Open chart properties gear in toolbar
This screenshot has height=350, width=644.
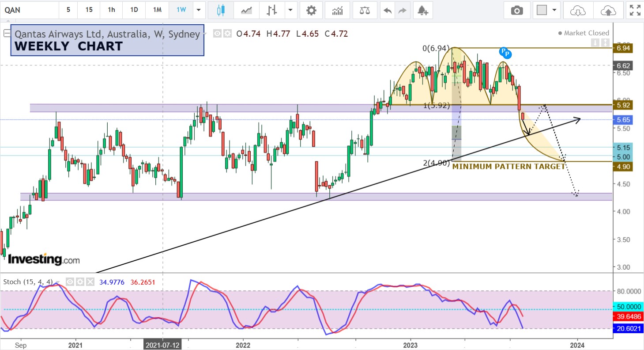point(311,10)
